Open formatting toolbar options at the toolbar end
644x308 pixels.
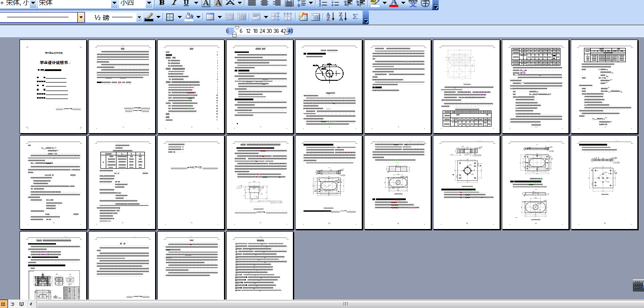point(436,5)
